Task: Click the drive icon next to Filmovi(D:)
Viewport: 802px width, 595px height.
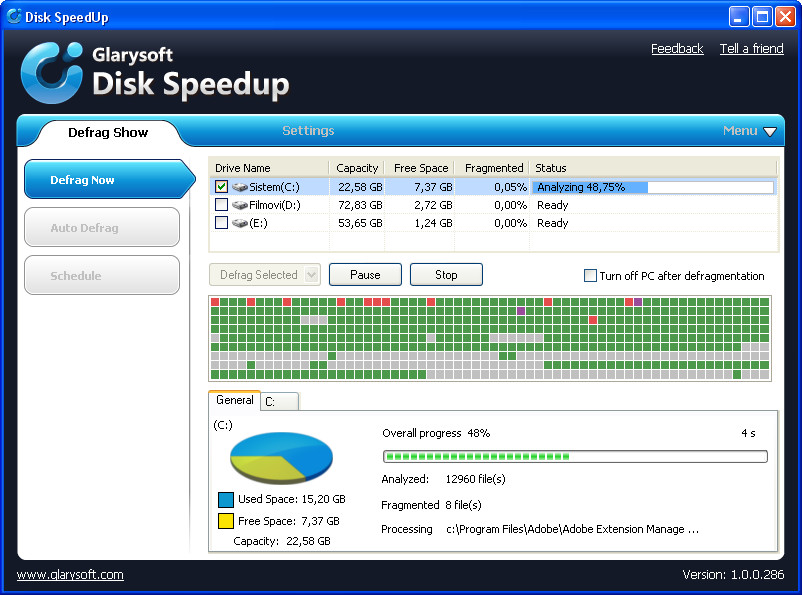Action: point(239,205)
